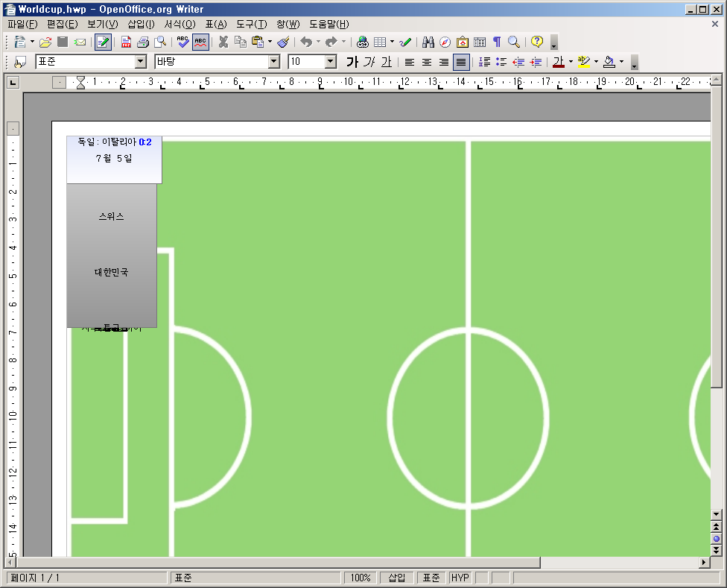Align the paragraph right
The height and width of the screenshot is (588, 727).
[444, 62]
